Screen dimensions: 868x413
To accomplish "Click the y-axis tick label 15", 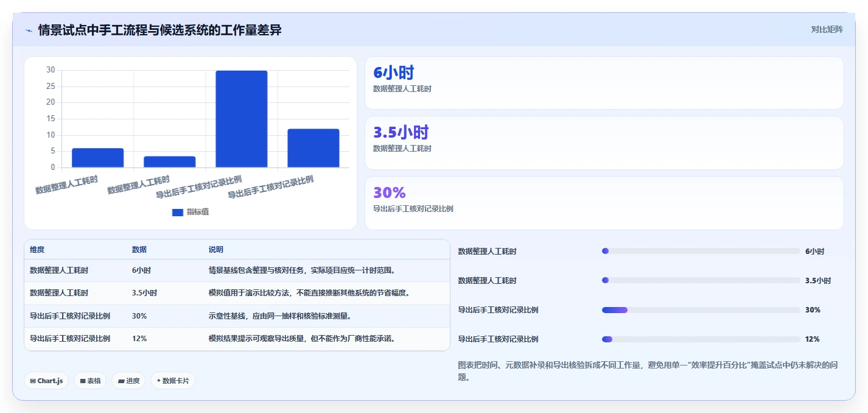I will click(x=51, y=119).
